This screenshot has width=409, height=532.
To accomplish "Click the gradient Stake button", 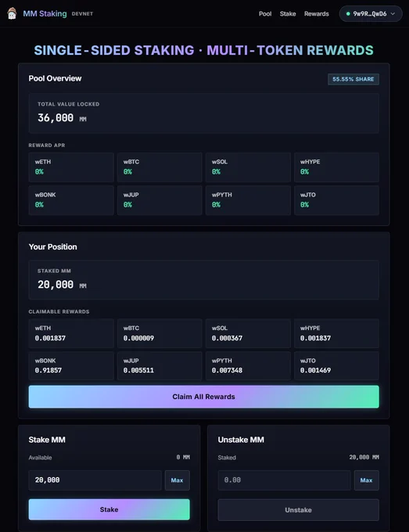I will pyautogui.click(x=109, y=509).
